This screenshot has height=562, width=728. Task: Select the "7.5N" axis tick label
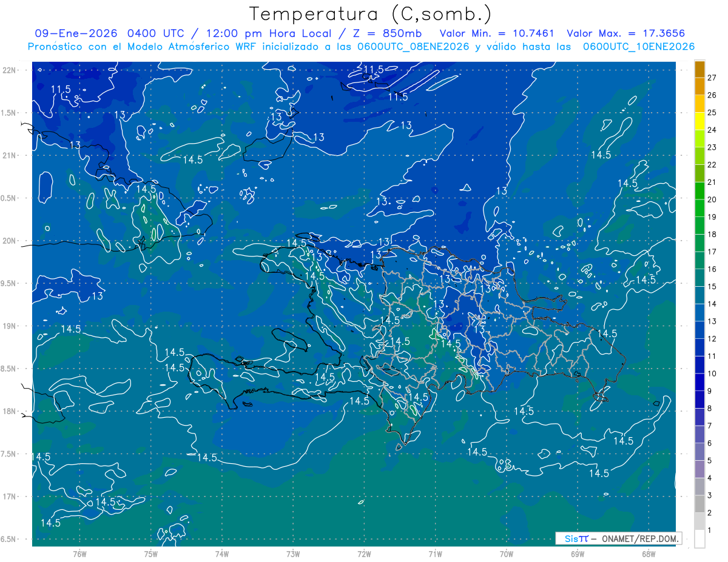(x=9, y=454)
